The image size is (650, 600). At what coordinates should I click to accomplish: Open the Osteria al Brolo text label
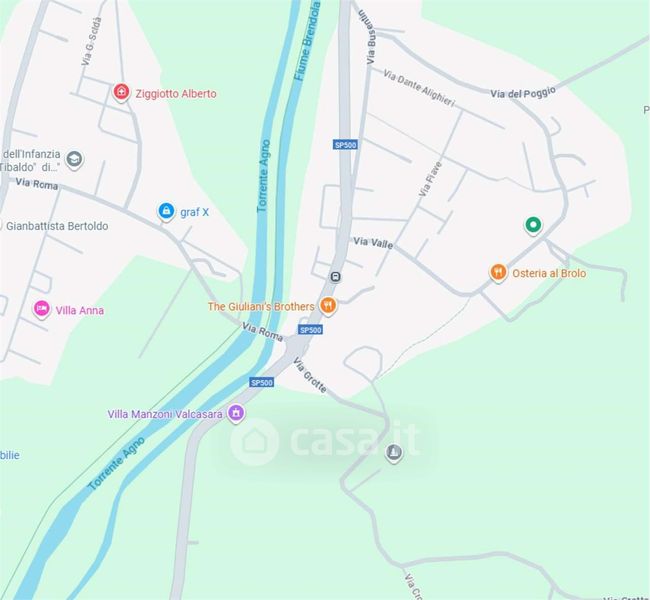click(549, 273)
